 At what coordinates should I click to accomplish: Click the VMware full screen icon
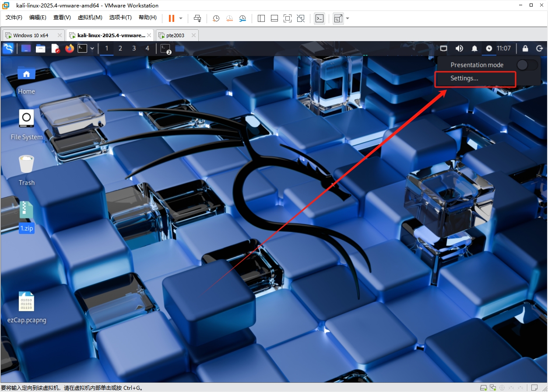click(288, 18)
